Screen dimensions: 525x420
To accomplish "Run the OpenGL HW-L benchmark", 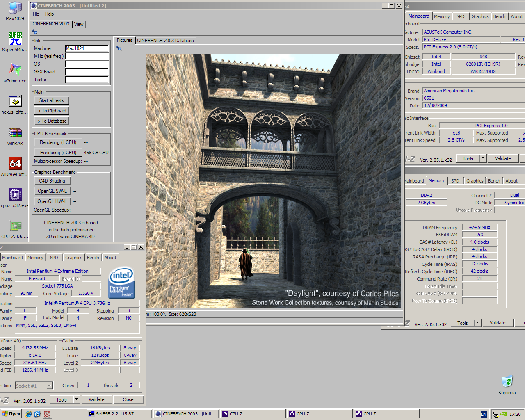I will point(52,201).
